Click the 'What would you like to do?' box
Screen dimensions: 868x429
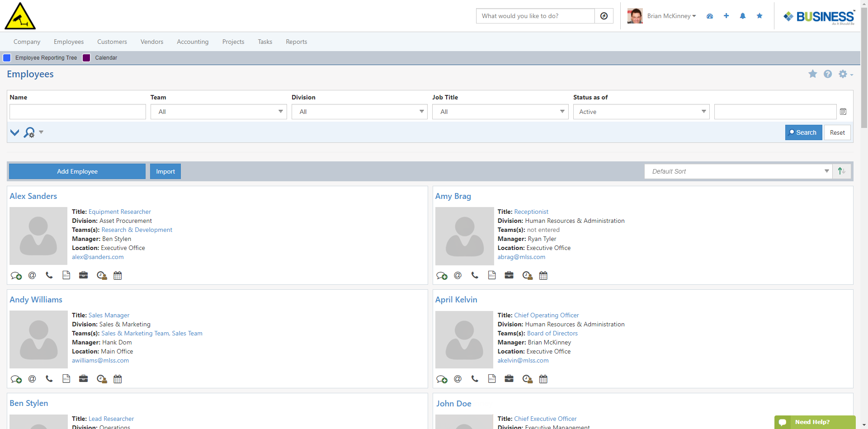pyautogui.click(x=535, y=16)
